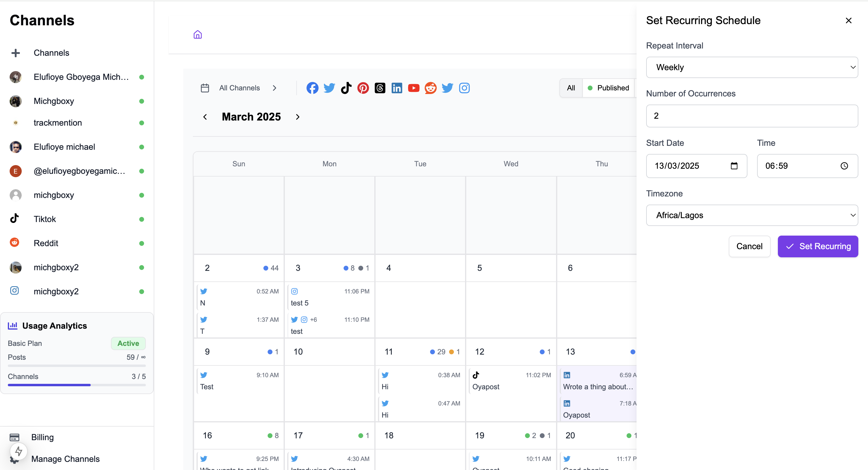
Task: Select Elufioye Gboyega Mich… channel
Action: (77, 77)
